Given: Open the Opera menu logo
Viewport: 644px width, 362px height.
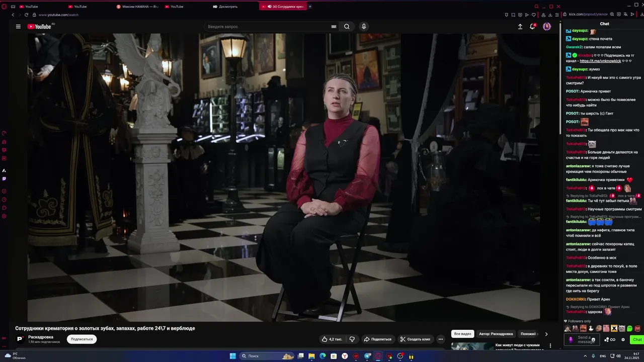Looking at the screenshot, I should (4, 7).
